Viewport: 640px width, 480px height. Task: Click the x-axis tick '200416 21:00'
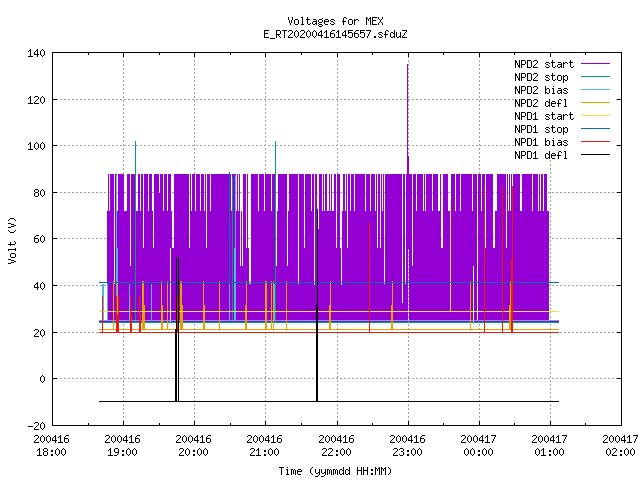264,446
